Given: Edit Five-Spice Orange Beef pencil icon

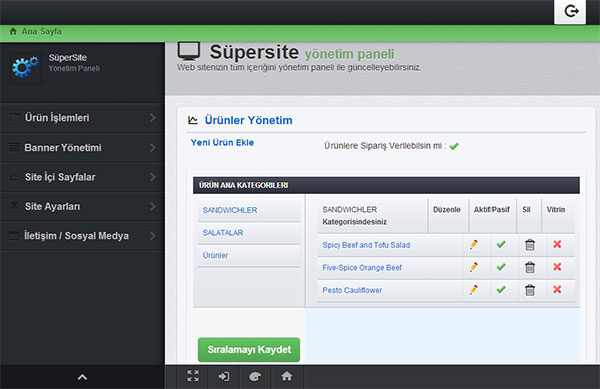Looking at the screenshot, I should pyautogui.click(x=474, y=267).
